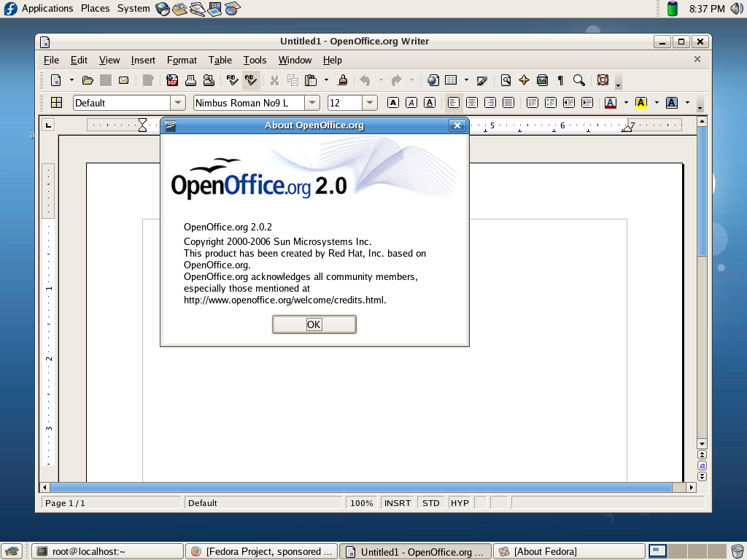Open Background Color dropdown arrow

click(687, 102)
